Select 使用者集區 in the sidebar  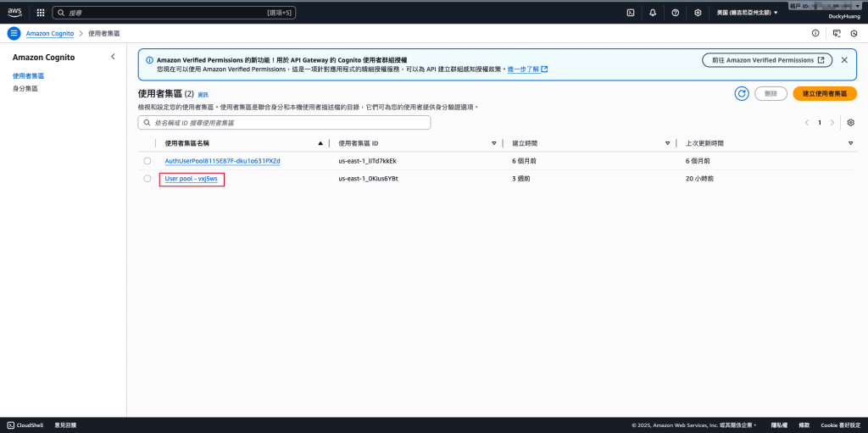[x=28, y=76]
